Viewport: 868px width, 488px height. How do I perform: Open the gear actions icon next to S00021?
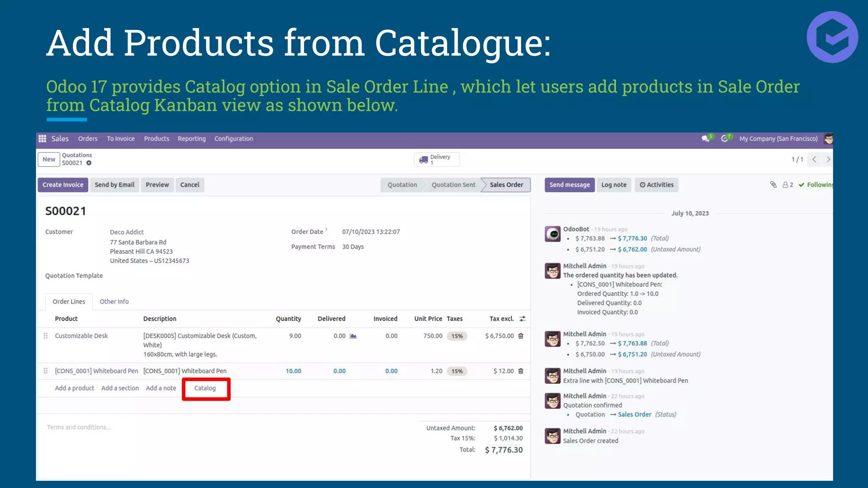point(89,163)
